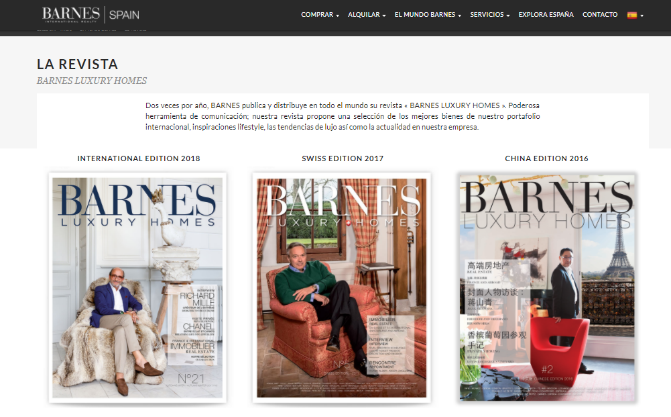Open the Swiss Edition 2017 magazine cover
The image size is (671, 417).
[341, 288]
